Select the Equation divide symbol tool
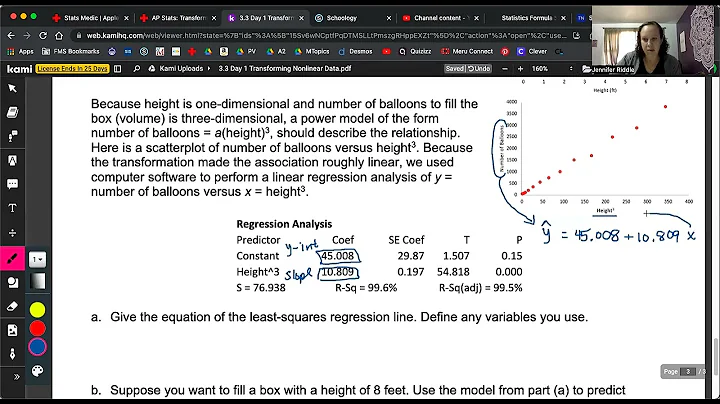Screen dimensions: 720x404 pos(12,233)
